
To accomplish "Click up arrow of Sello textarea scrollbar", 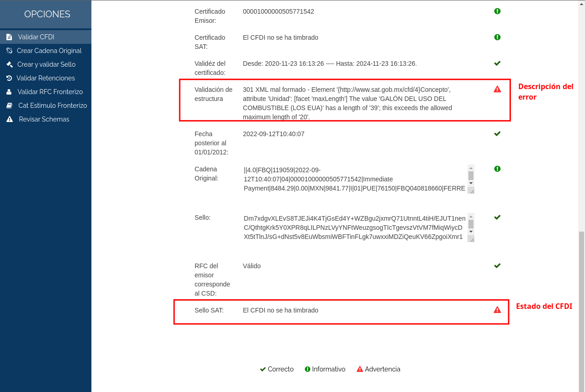I will pos(471,216).
